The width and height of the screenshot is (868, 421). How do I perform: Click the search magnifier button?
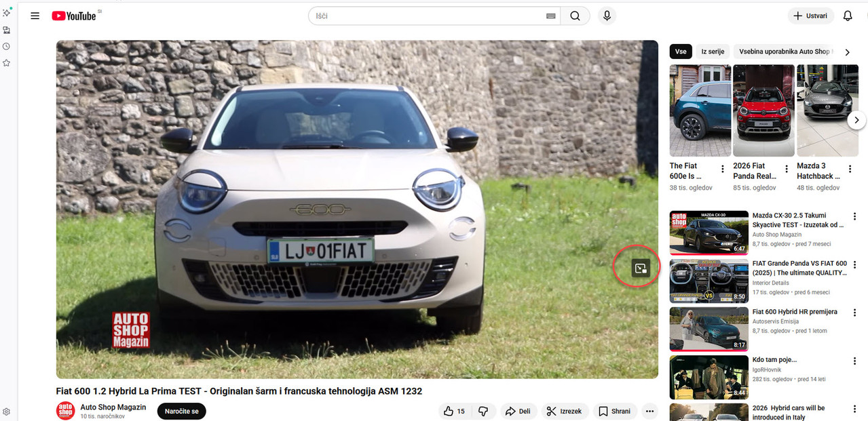575,16
